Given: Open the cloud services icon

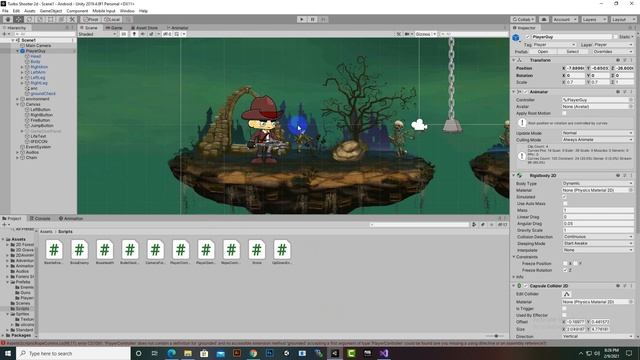Looking at the screenshot, I should pos(544,19).
